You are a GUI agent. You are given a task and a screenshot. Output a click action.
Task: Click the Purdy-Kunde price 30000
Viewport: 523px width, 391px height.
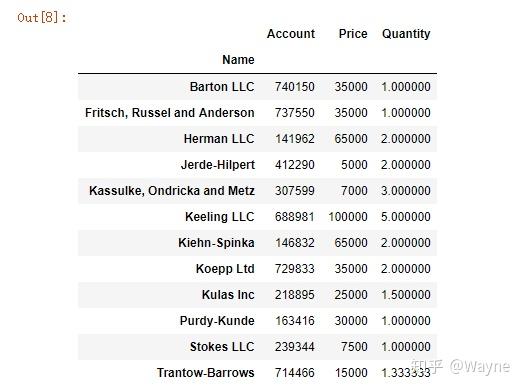point(351,321)
